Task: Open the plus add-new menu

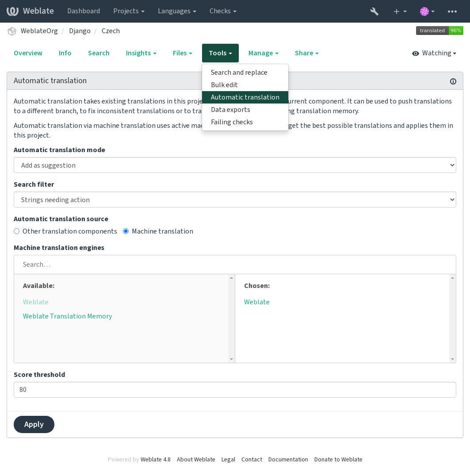Action: (400, 11)
